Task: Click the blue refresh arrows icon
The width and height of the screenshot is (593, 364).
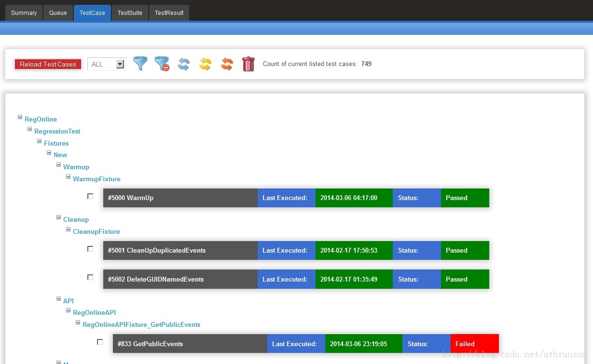Action: (183, 64)
